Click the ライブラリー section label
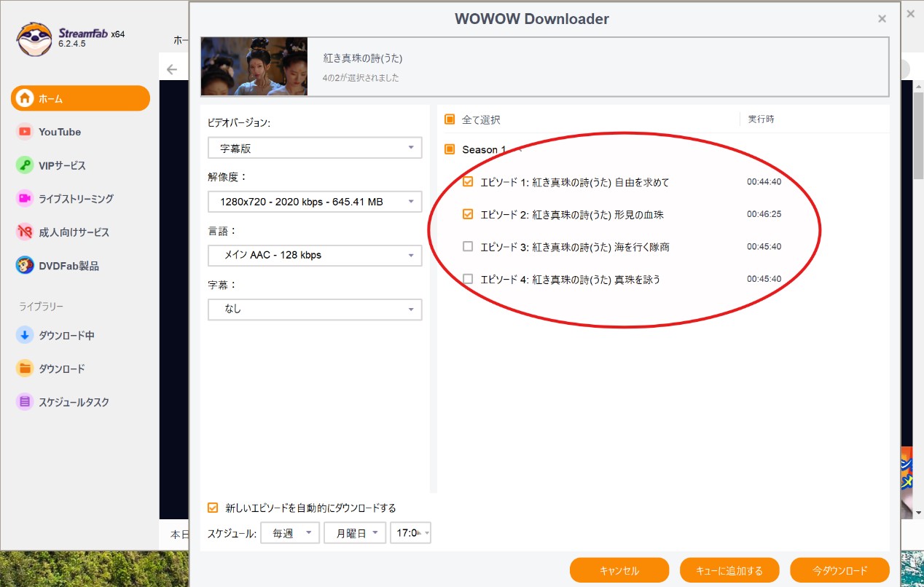Image resolution: width=924 pixels, height=587 pixels. click(42, 306)
